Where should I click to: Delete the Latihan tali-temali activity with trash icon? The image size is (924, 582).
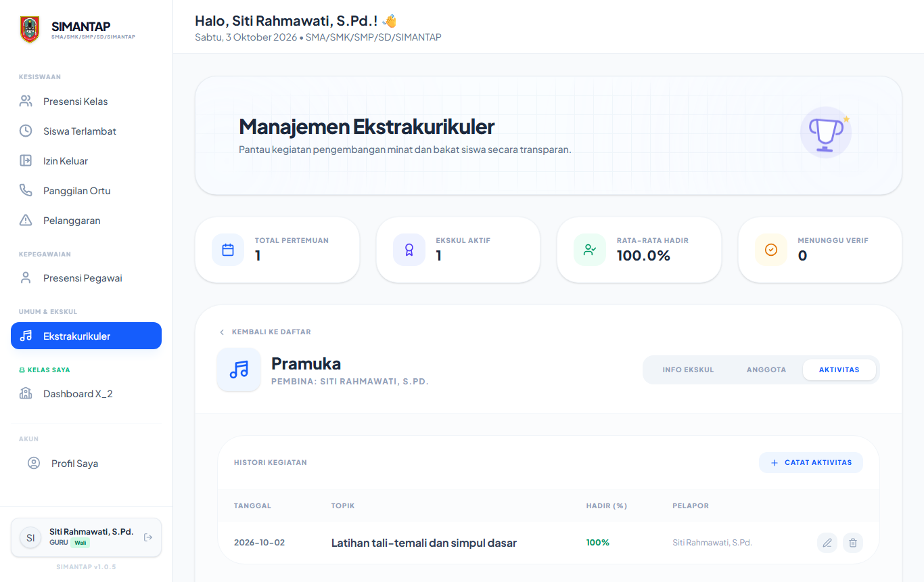coord(853,543)
